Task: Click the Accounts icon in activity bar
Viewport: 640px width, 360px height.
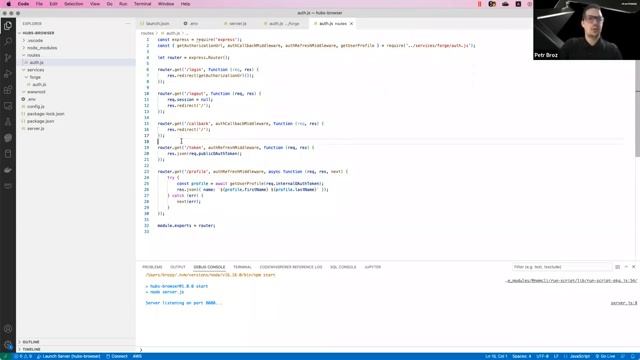Action: coord(8,329)
